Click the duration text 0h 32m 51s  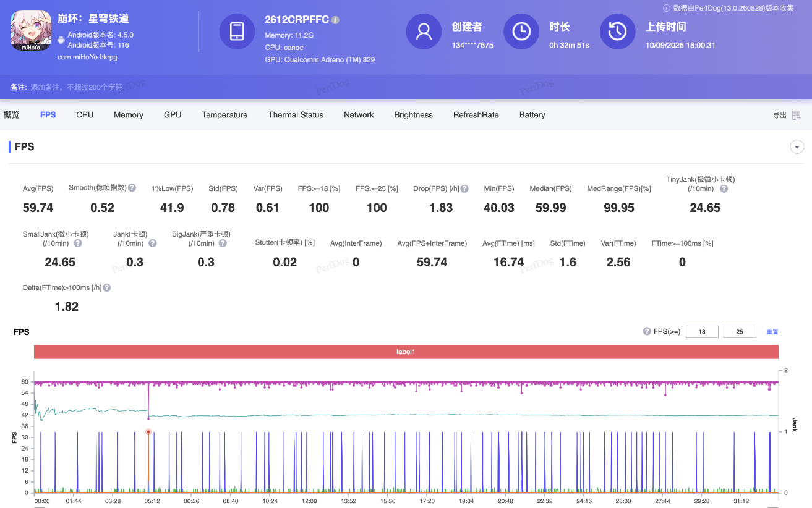(569, 45)
